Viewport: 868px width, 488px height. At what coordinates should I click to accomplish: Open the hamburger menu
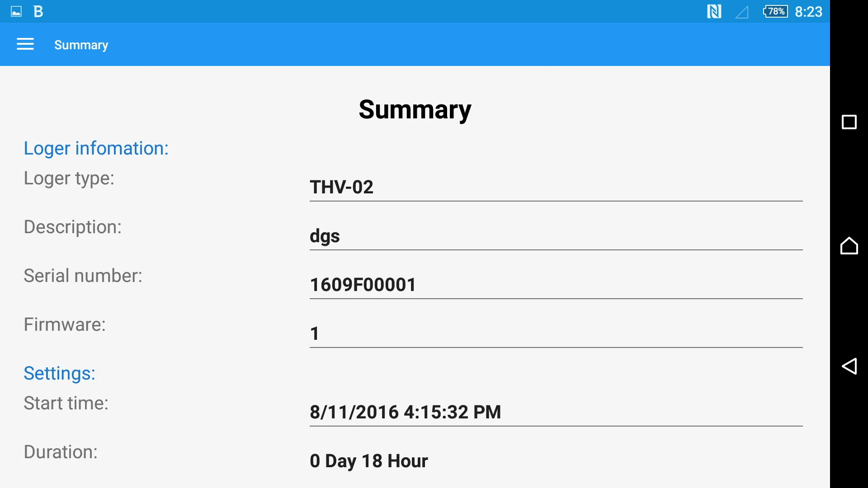pos(25,44)
